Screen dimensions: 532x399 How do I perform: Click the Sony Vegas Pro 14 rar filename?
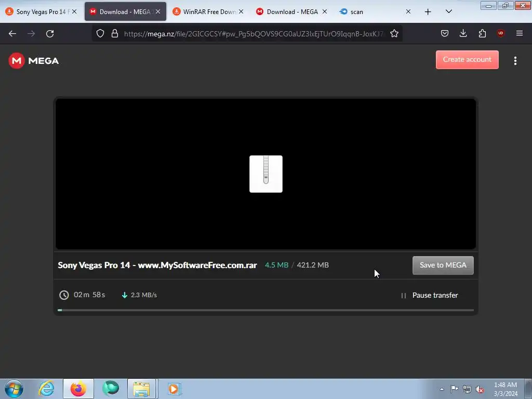coord(157,265)
